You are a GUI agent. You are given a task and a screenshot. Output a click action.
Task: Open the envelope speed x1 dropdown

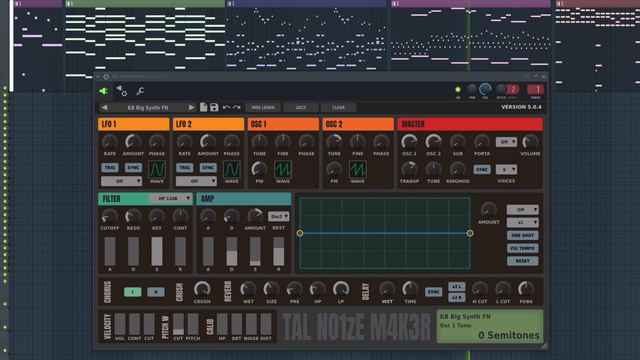pos(522,222)
